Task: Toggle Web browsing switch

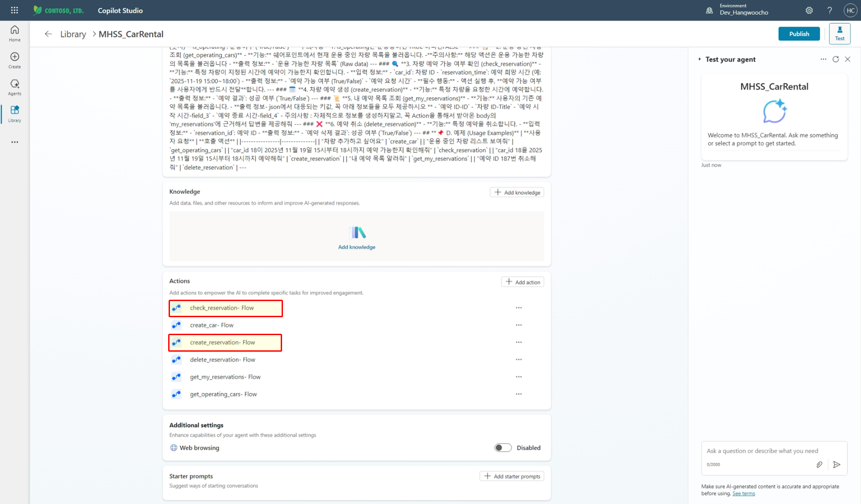Action: click(503, 448)
